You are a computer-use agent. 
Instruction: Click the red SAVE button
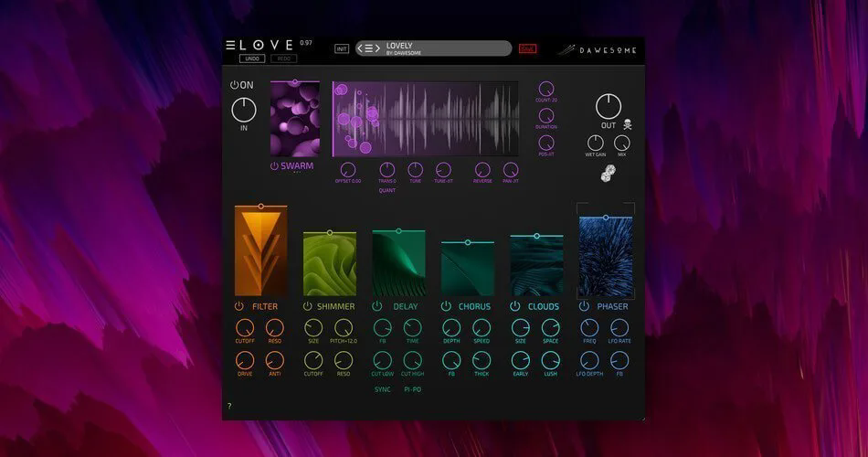527,48
